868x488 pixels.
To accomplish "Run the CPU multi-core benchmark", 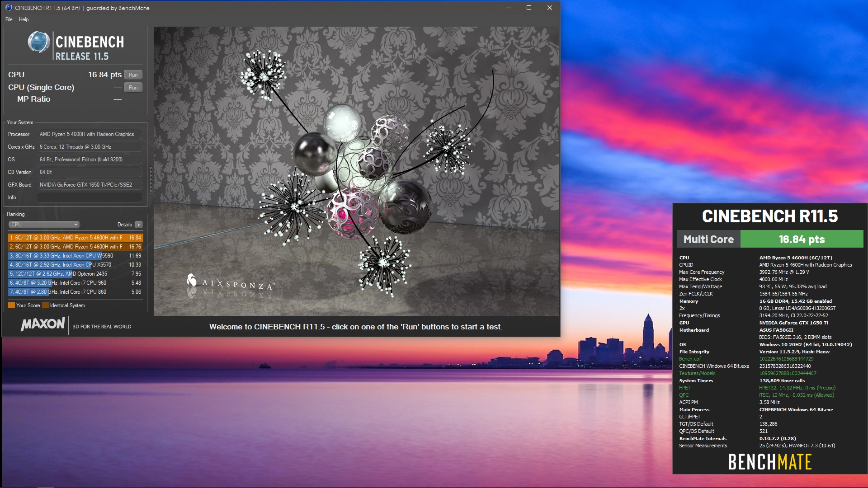I will pos(133,75).
